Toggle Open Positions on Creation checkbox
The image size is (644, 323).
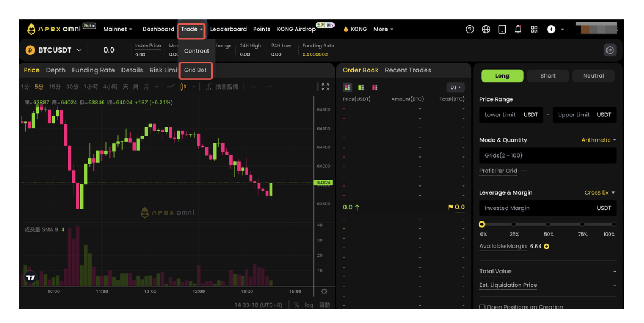[482, 307]
